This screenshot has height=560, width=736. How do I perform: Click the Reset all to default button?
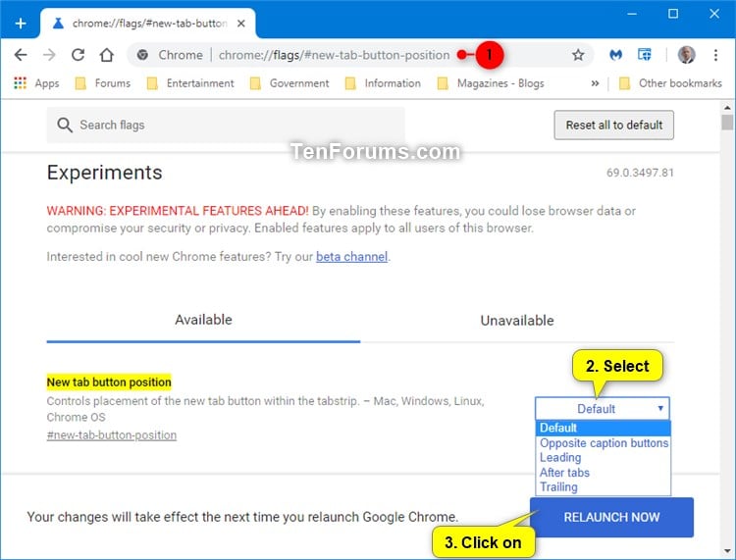point(614,126)
